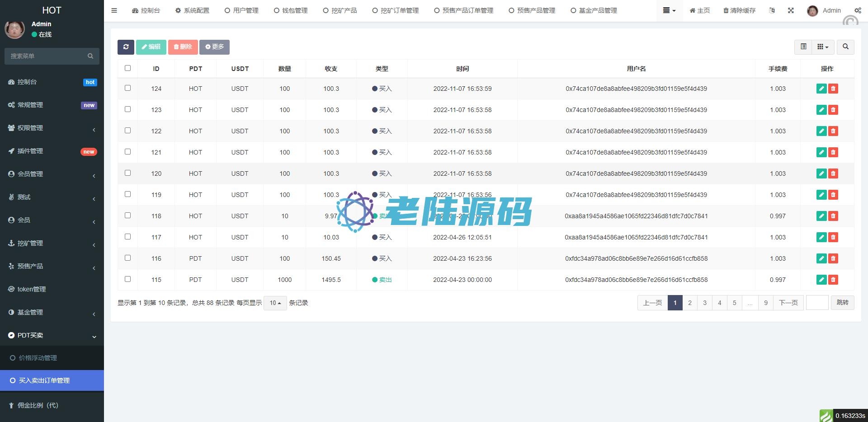Select the checkbox for row ID 117

(127, 237)
